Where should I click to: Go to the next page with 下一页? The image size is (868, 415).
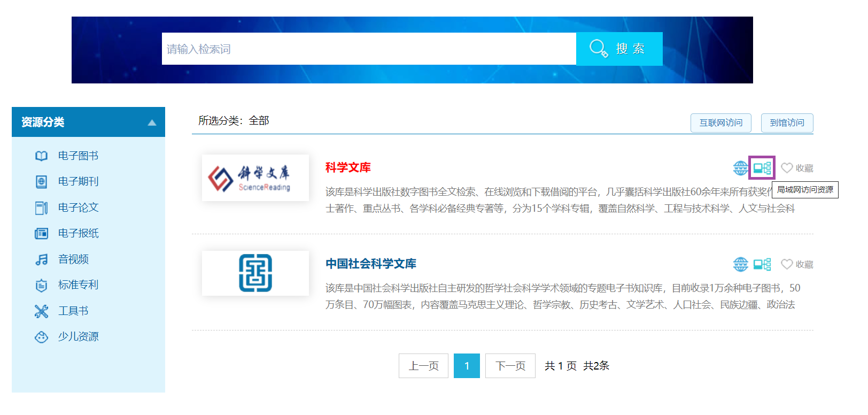(510, 366)
